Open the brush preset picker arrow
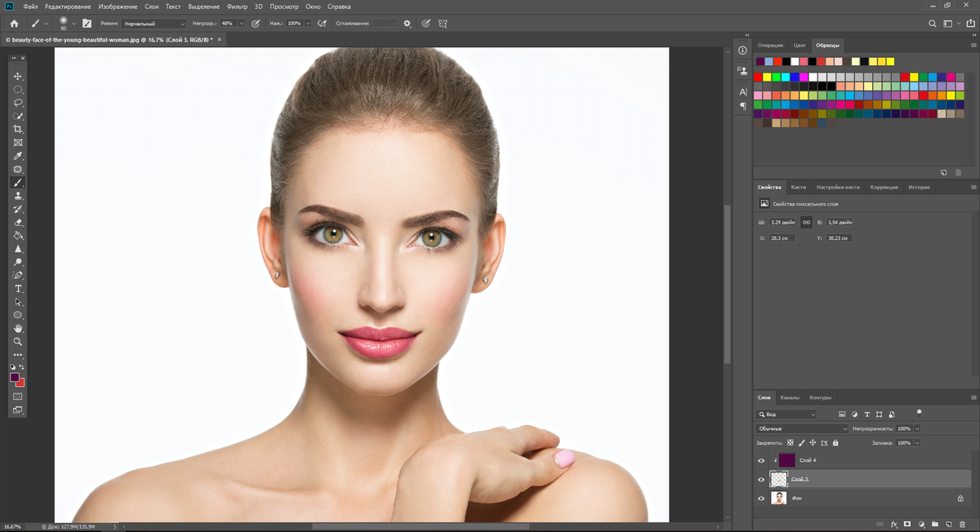 [x=73, y=24]
